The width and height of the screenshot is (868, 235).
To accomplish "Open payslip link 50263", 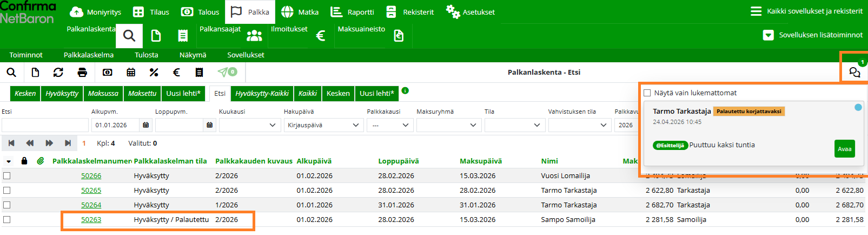I will [x=91, y=220].
